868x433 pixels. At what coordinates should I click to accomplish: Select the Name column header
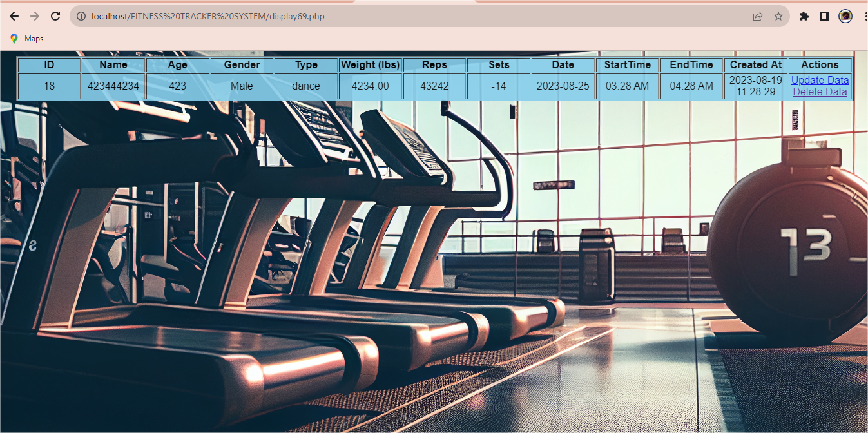click(x=113, y=64)
